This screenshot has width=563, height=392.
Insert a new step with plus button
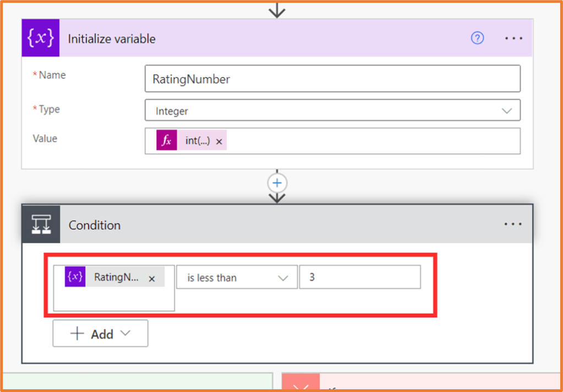click(277, 183)
